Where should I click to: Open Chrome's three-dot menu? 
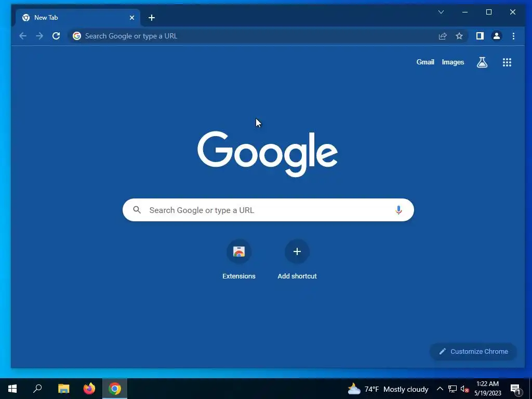pos(513,36)
